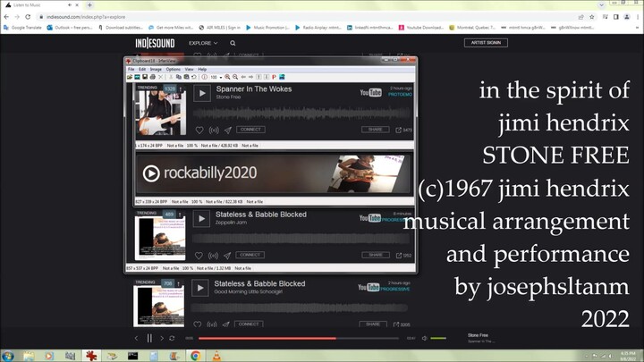
Task: Click the external link icon on Zeppelin Jam track
Action: point(398,256)
